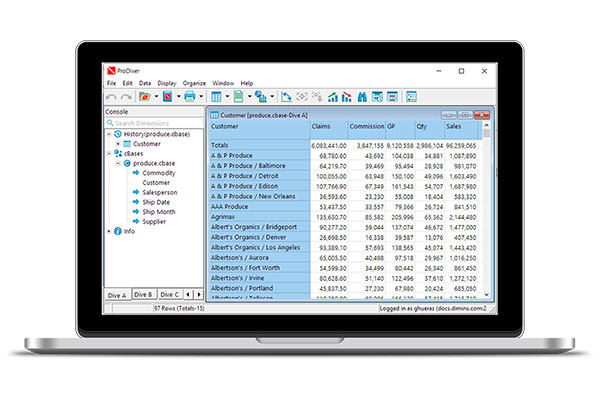Click the Qty column header
The width and height of the screenshot is (600, 400).
click(x=429, y=130)
